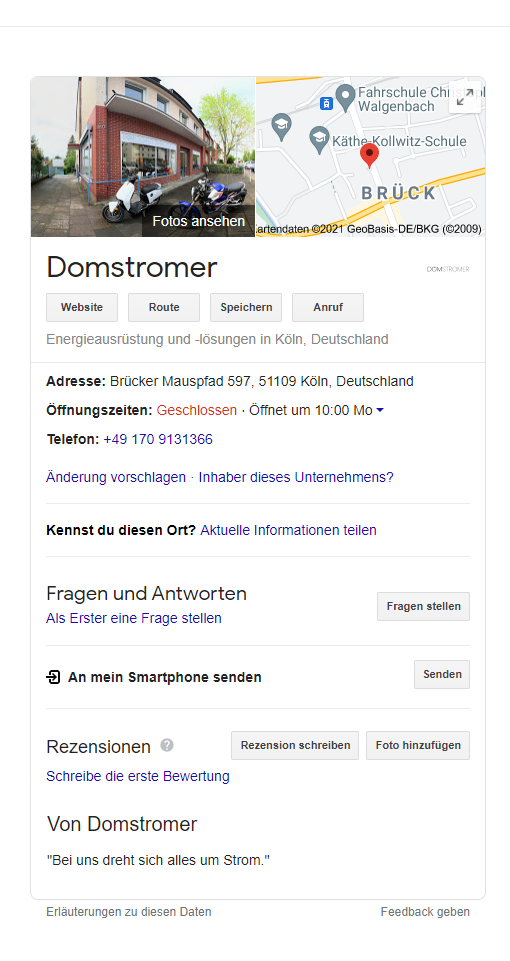Click the Domstromer title heading
The height and width of the screenshot is (961, 510).
pos(132,268)
